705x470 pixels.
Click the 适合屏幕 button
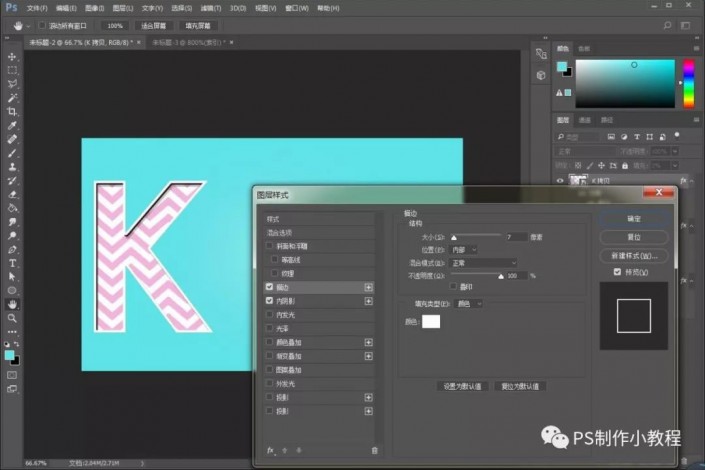(x=154, y=26)
